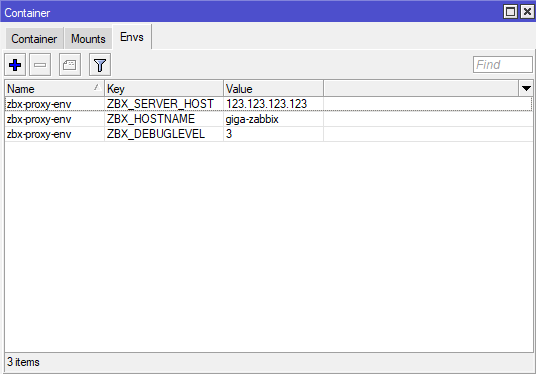
Task: Switch to the Container tab
Action: pos(34,39)
